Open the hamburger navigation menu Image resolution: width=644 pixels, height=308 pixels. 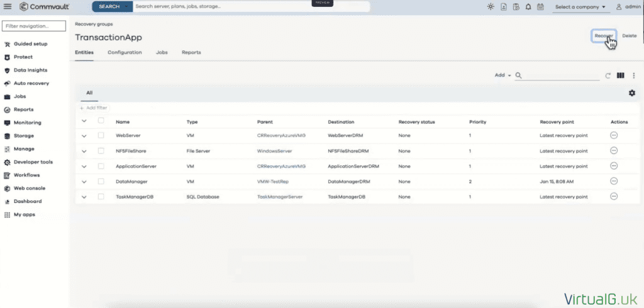[x=8, y=7]
